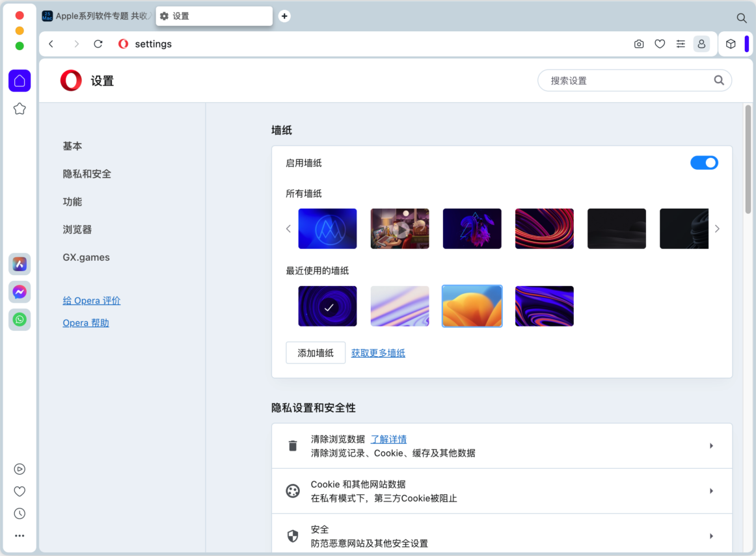Select the pastel lavender stripes recent wallpaper

pyautogui.click(x=399, y=306)
